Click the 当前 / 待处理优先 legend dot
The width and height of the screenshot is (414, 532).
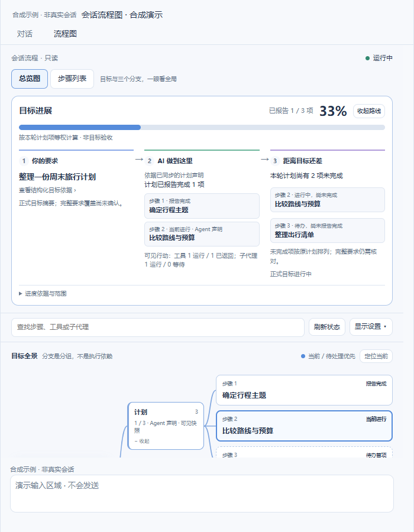pyautogui.click(x=303, y=356)
